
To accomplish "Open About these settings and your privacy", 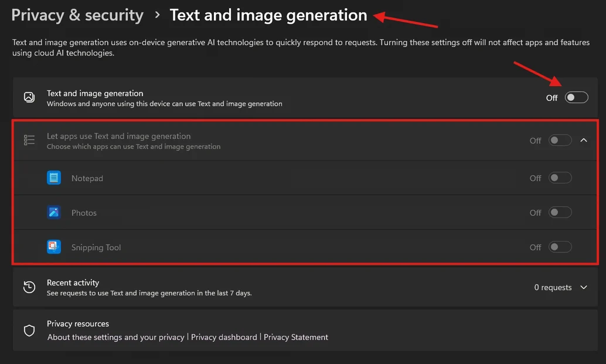I will (x=116, y=338).
